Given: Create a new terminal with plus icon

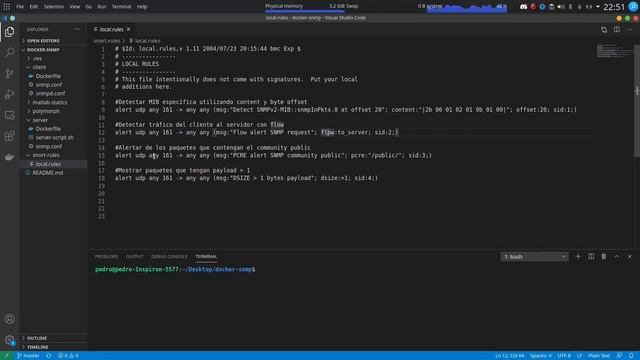Looking at the screenshot, I should (578, 256).
